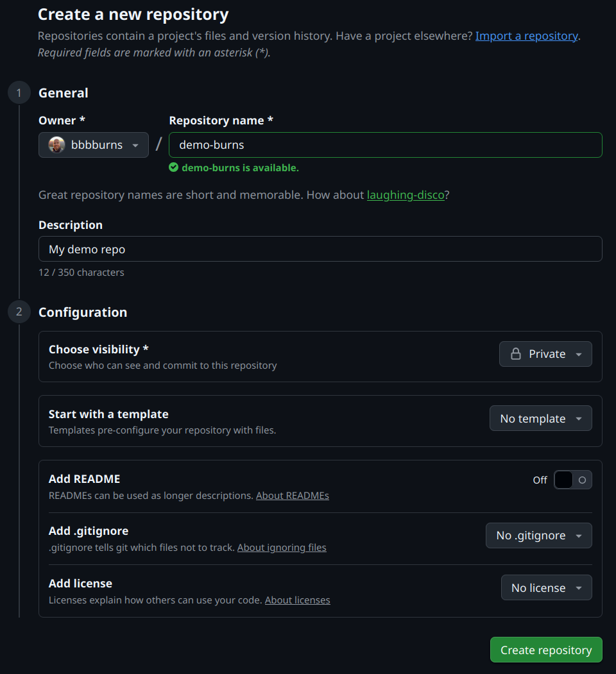Click the bbbburns owner avatar icon

57,145
